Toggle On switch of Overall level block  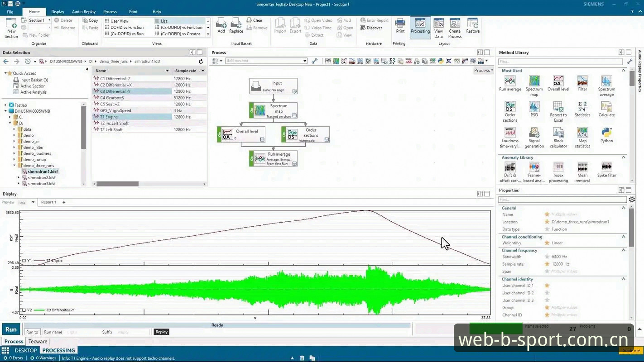[219, 134]
